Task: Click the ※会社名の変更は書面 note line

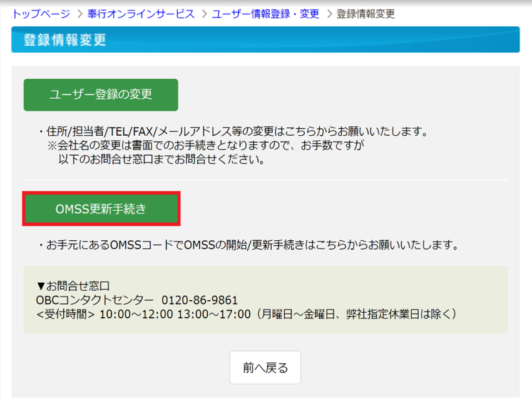Action: 206,145
